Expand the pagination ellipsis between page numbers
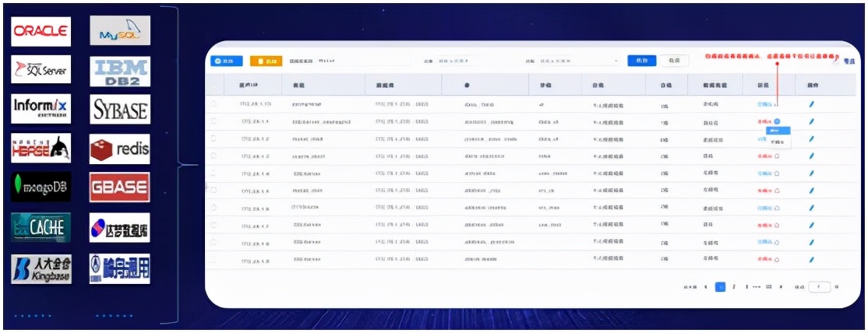The height and width of the screenshot is (333, 868). pos(757,287)
